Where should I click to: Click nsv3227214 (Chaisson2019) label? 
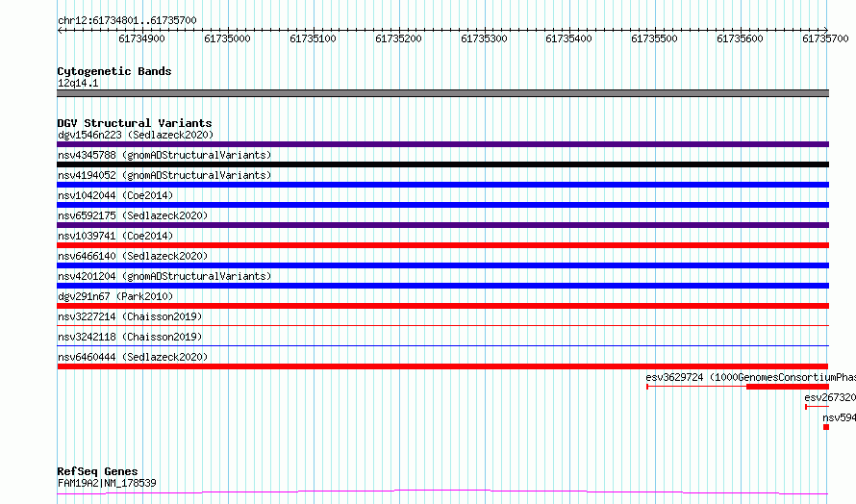[x=130, y=316]
